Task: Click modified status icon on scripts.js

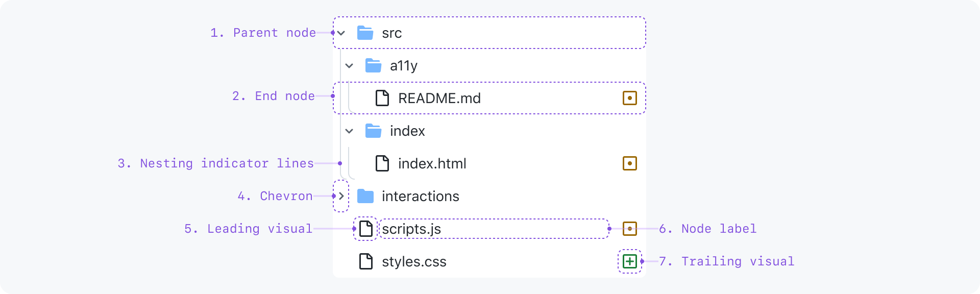Action: pyautogui.click(x=630, y=229)
